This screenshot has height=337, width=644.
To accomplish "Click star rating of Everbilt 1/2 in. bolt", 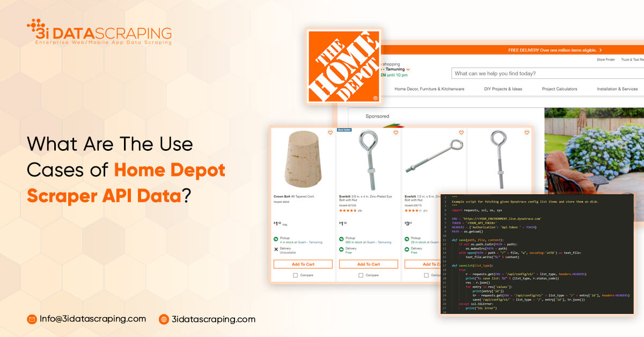I will (413, 211).
